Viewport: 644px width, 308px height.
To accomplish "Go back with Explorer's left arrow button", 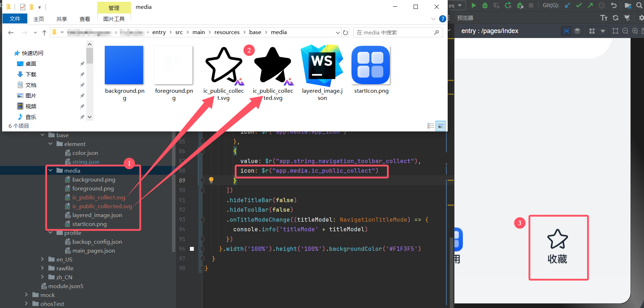I will (11, 32).
